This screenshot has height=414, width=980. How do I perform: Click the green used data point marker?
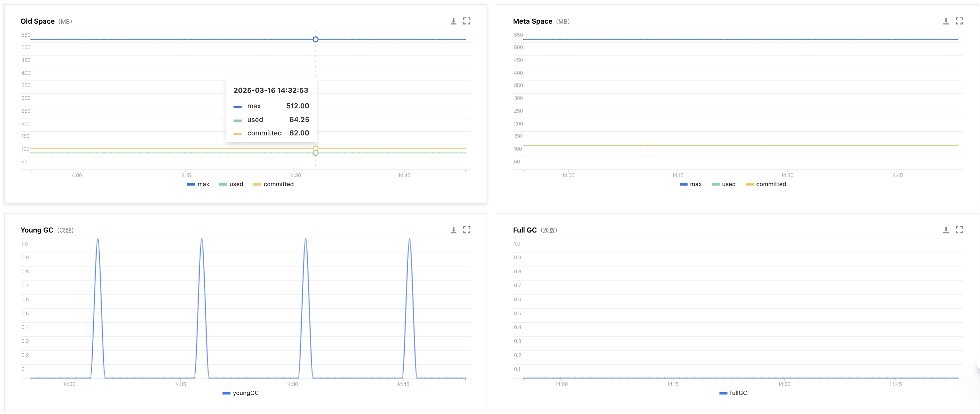315,153
